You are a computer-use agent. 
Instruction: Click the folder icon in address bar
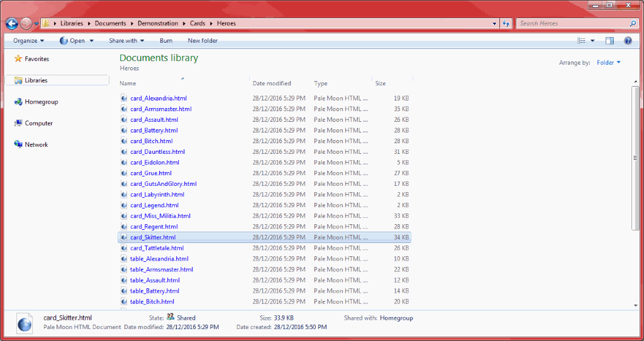[45, 23]
